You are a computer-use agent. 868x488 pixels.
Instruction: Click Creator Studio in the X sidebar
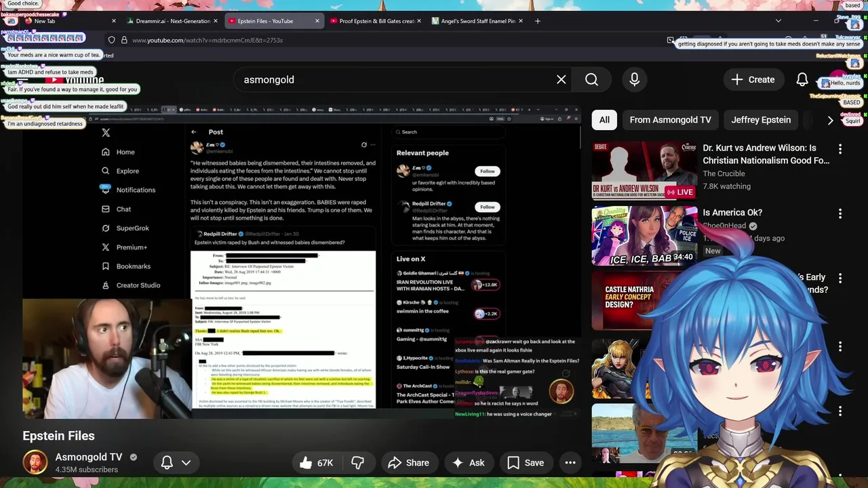(x=138, y=285)
